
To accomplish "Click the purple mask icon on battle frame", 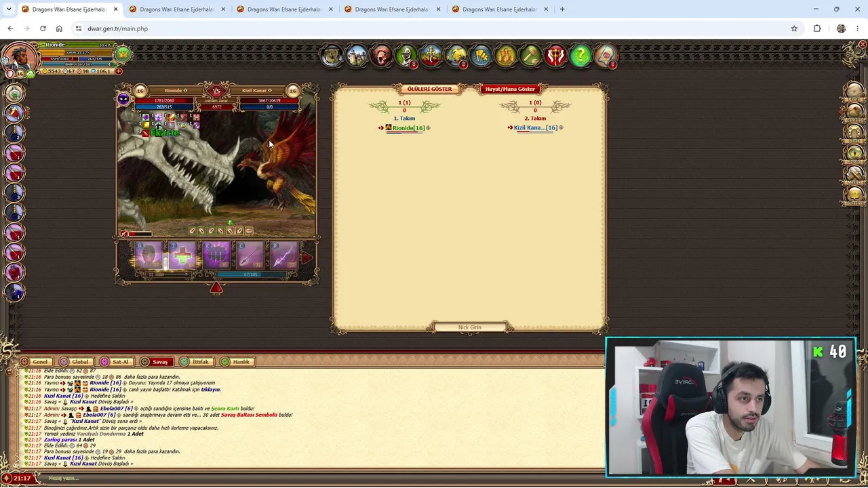I will [123, 100].
